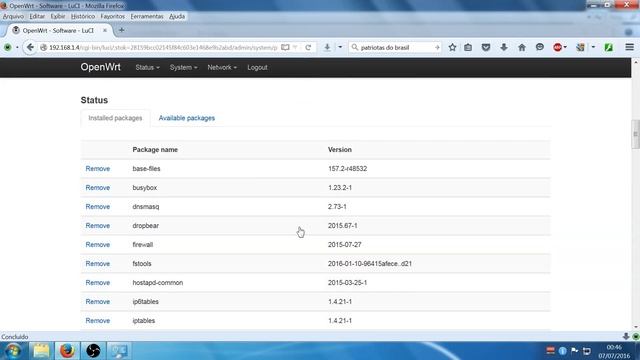This screenshot has height=360, width=640.
Task: Bookmark this page with the star icon
Action: pyautogui.click(x=452, y=47)
